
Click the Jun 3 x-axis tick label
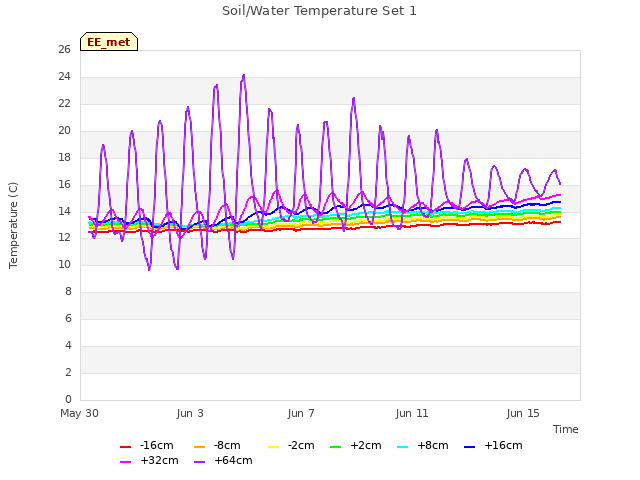(x=190, y=413)
